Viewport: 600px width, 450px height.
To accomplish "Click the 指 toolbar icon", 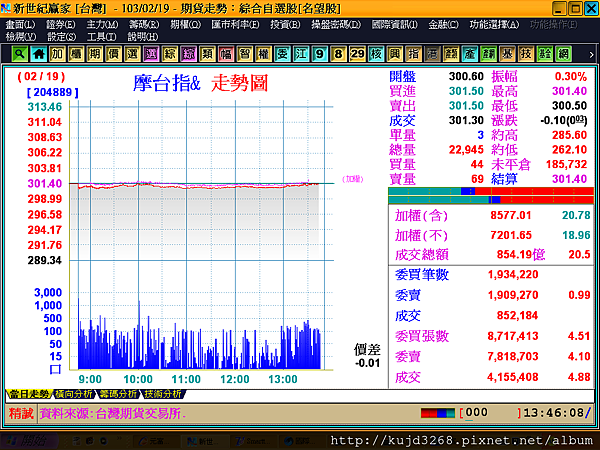I will pyautogui.click(x=413, y=54).
